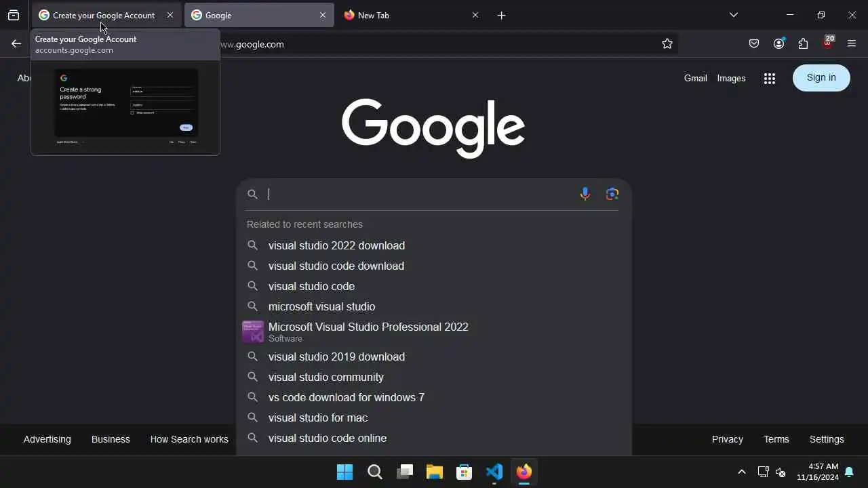Expand the list all tabs dropdown arrow
Image resolution: width=868 pixels, height=488 pixels.
734,15
